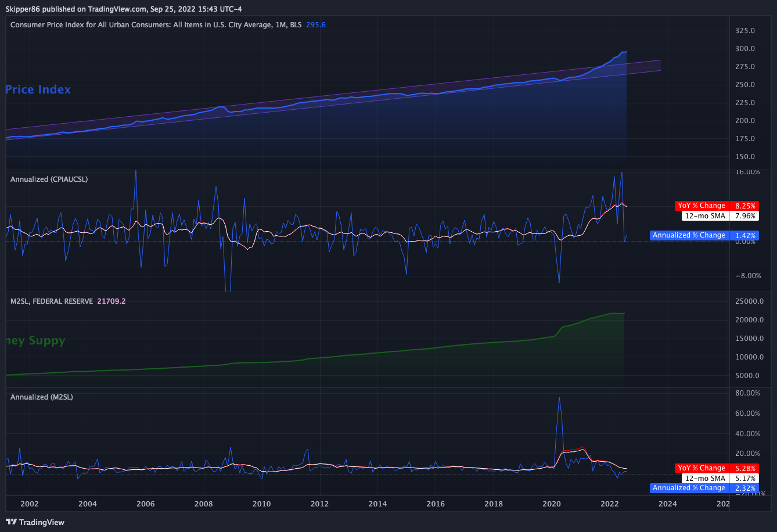
Task: Click the 2020 year on time axis
Action: pyautogui.click(x=552, y=504)
